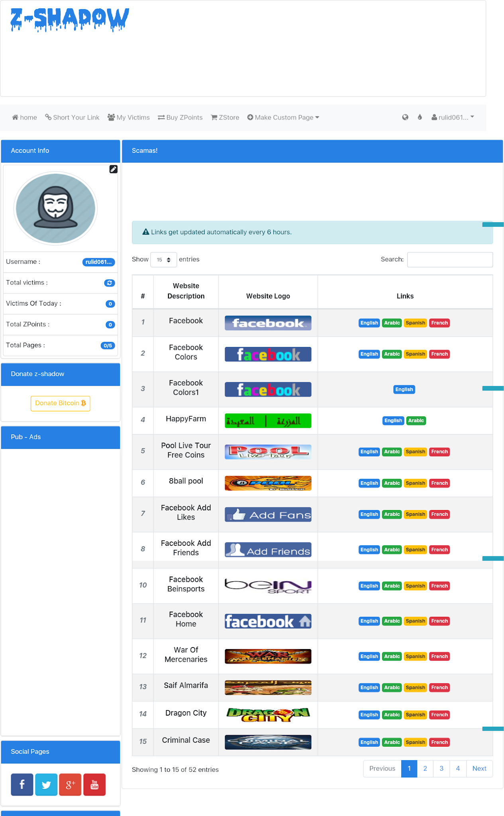Click the HappyFarm green logo

(x=268, y=421)
